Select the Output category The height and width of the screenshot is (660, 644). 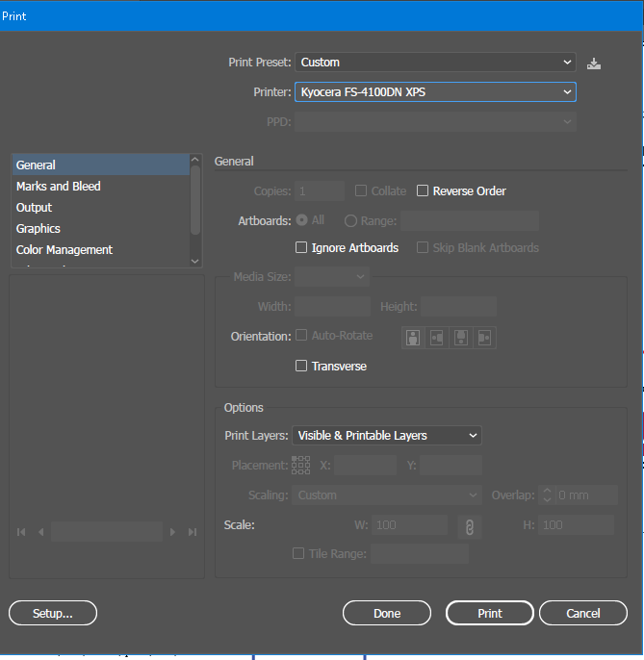click(x=101, y=208)
